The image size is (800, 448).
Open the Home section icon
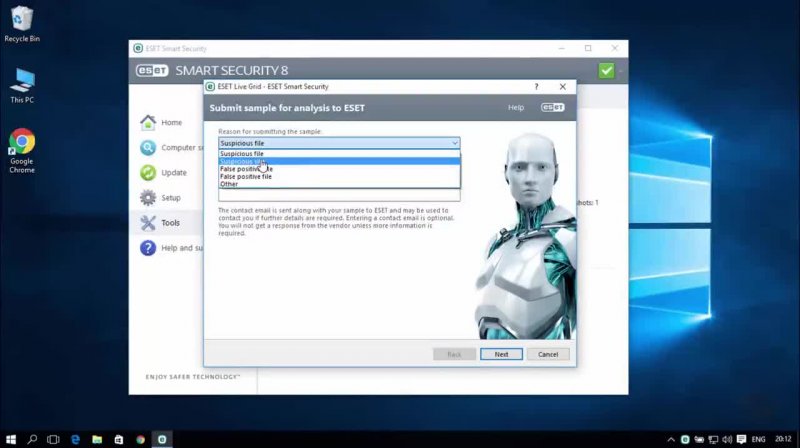pyautogui.click(x=148, y=122)
